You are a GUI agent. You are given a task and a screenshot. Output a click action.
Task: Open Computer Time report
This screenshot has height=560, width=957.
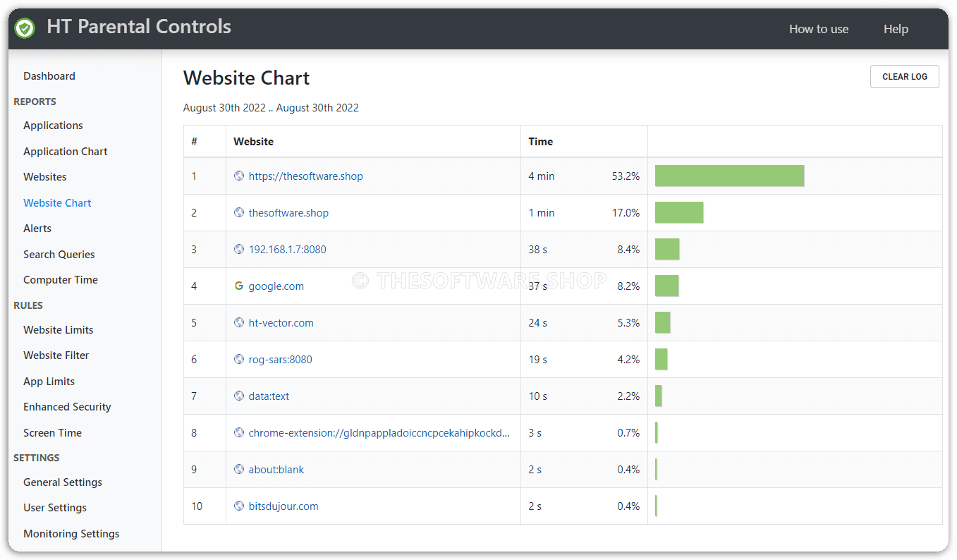click(61, 280)
